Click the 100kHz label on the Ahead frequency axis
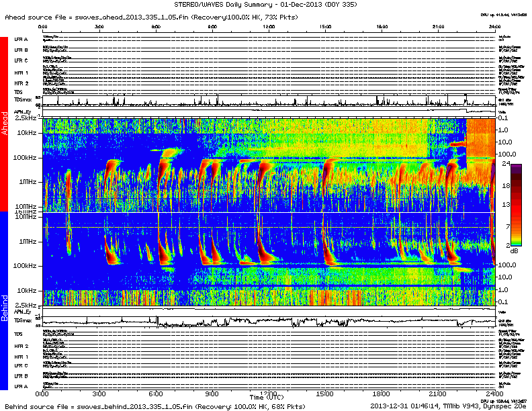This screenshot has height=411, width=532. pos(27,156)
